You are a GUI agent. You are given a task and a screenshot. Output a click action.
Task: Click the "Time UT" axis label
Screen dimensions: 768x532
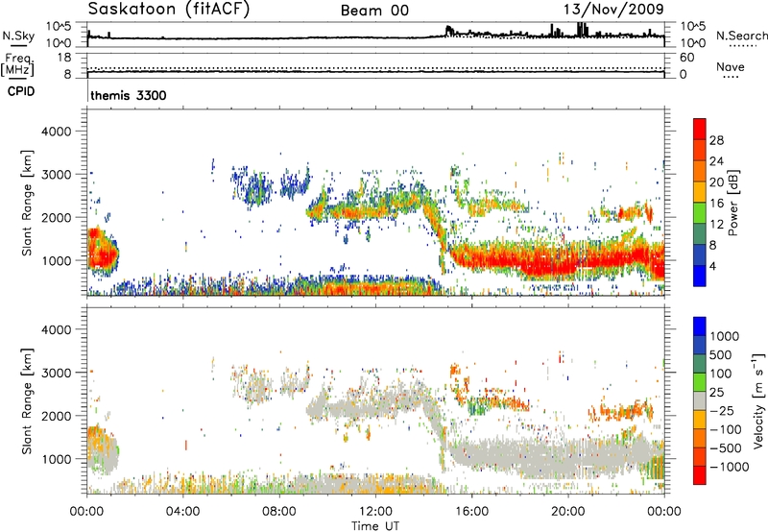click(375, 526)
